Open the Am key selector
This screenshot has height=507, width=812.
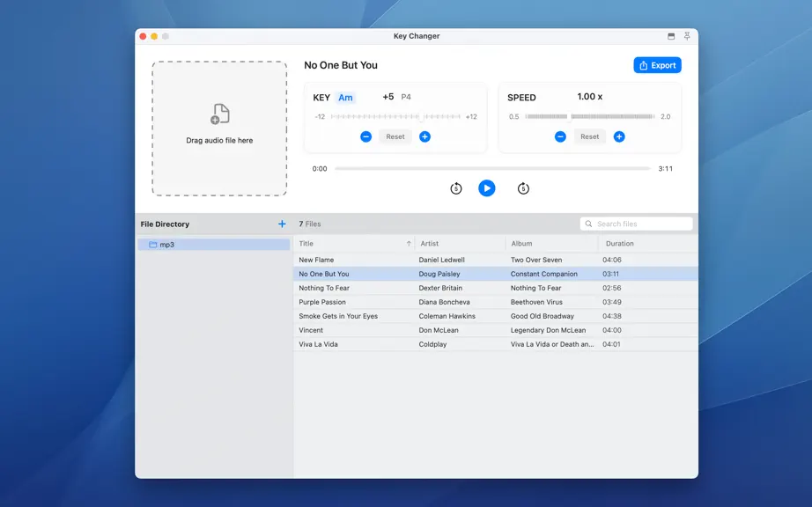(345, 97)
